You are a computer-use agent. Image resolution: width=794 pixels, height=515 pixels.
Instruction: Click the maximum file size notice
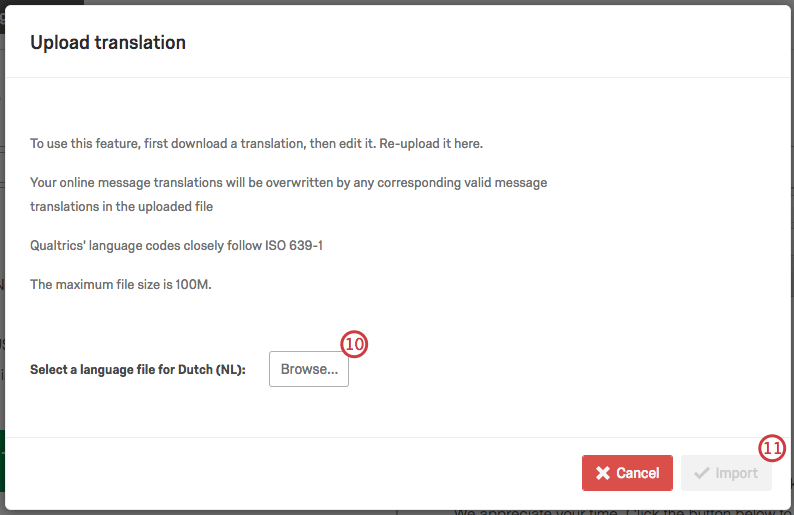coord(121,284)
